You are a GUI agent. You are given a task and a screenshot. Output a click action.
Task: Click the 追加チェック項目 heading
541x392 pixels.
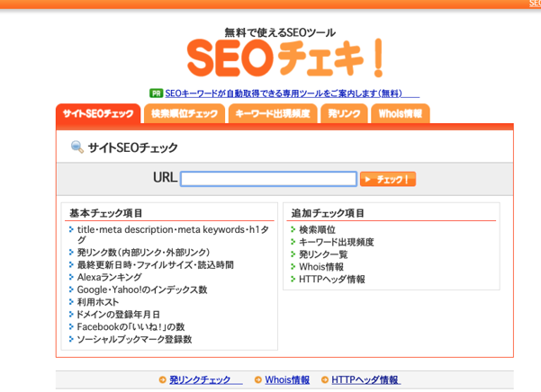pyautogui.click(x=328, y=213)
